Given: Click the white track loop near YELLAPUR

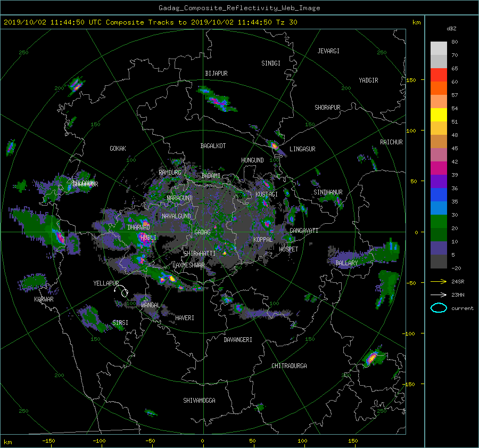Looking at the screenshot, I should pos(121,290).
